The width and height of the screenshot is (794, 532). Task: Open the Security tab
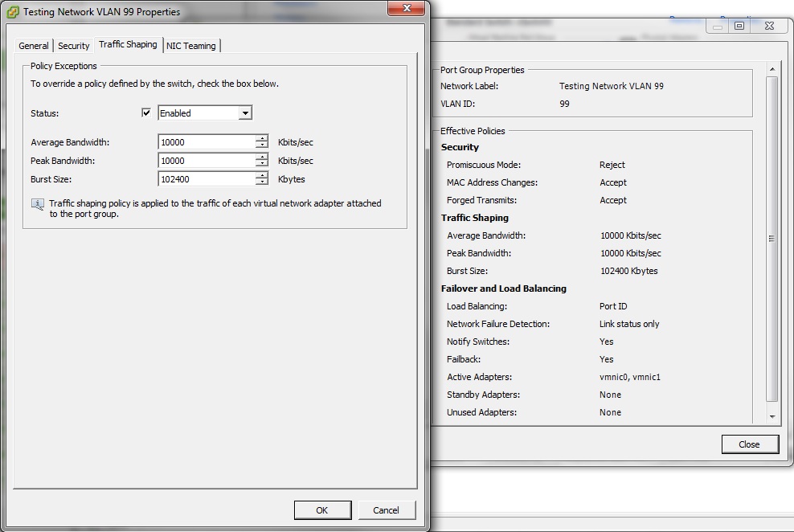click(73, 46)
